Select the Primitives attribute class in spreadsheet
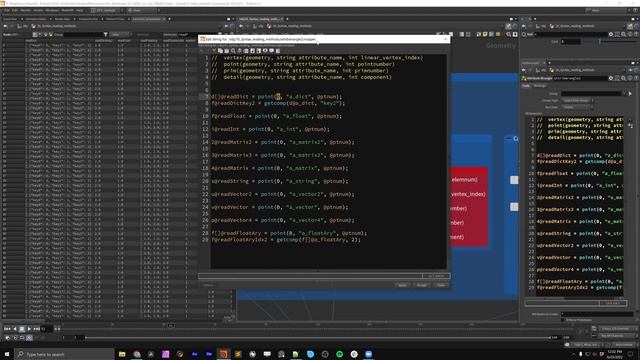640x360 pixels. click(x=45, y=35)
